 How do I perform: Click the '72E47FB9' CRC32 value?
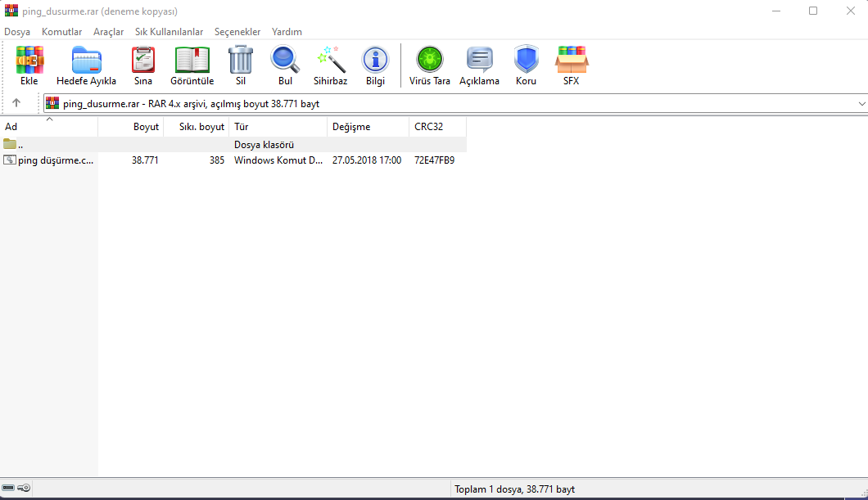point(435,160)
